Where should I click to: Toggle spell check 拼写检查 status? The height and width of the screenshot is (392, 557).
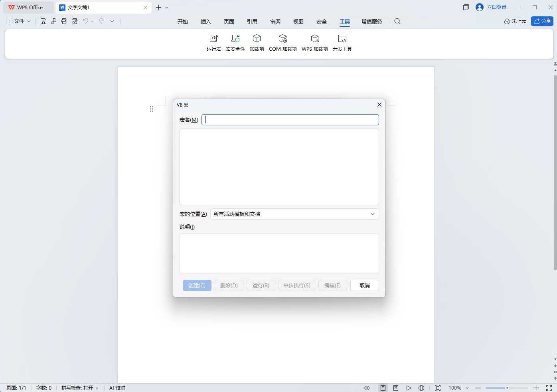pyautogui.click(x=80, y=388)
